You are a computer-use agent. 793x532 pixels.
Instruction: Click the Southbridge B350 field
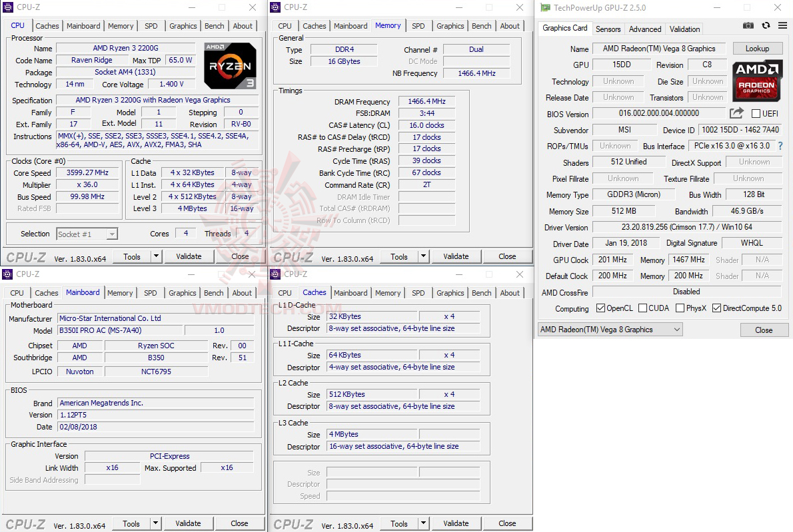coord(156,358)
